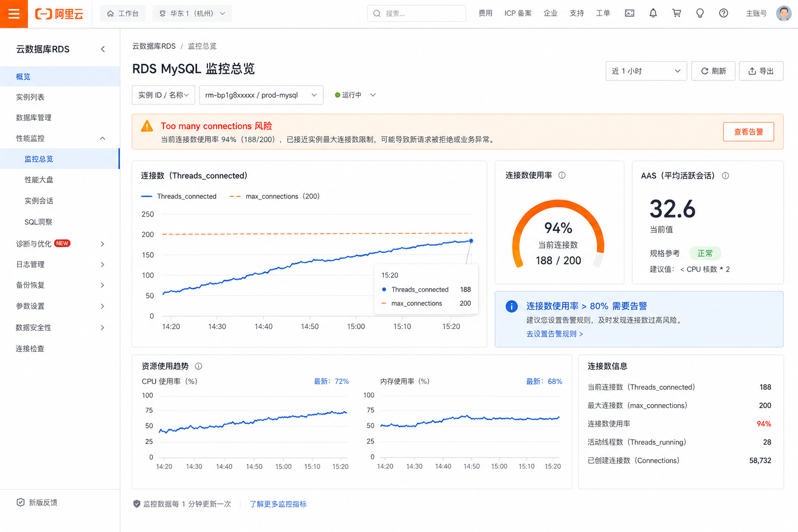Click the info icon beside 资源使用趋势
This screenshot has width=798, height=532.
(x=198, y=366)
